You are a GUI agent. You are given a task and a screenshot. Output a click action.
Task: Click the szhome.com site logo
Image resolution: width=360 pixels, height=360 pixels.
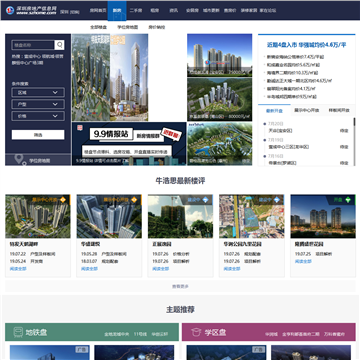[x=32, y=10]
